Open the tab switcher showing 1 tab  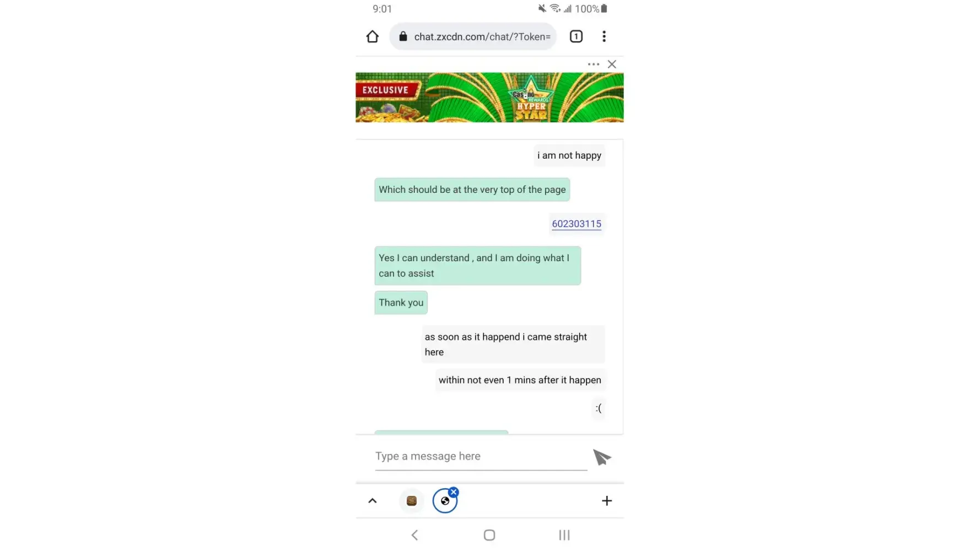(x=576, y=36)
